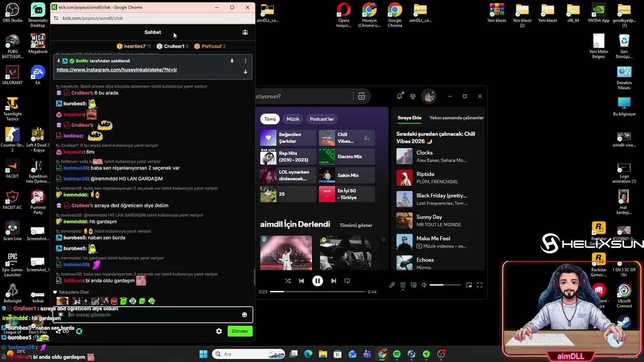644x362 pixels.
Task: Open Rap Hits (2010 - 2023) playlist
Action: pos(288,156)
